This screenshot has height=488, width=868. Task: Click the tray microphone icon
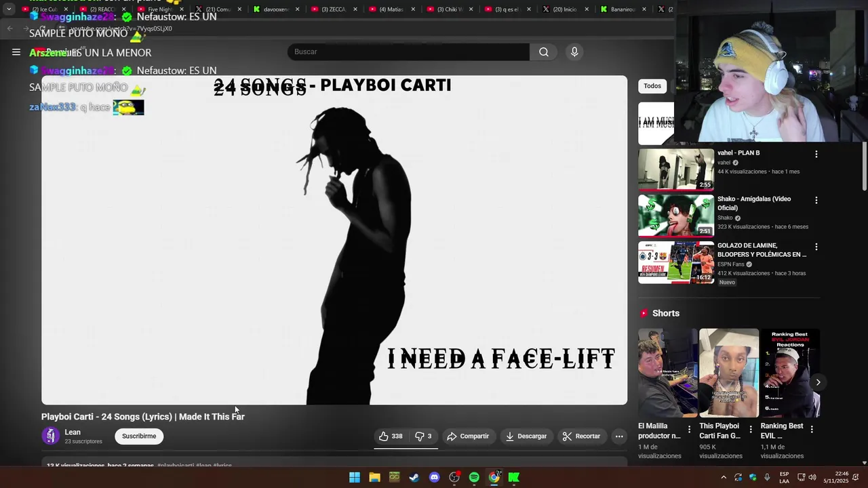click(x=767, y=478)
